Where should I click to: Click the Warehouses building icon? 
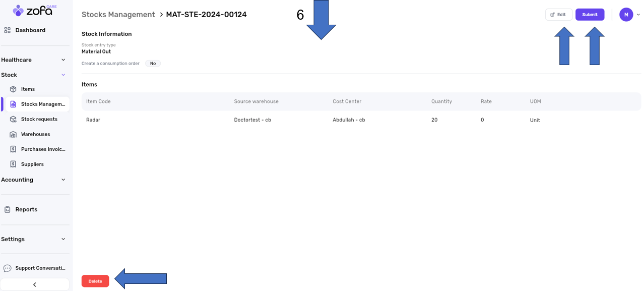coord(13,135)
